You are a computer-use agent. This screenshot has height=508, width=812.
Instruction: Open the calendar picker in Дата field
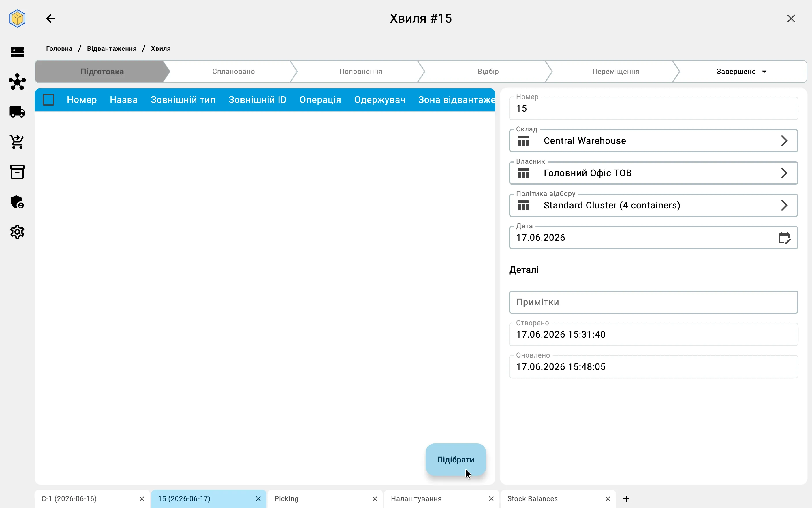point(784,238)
